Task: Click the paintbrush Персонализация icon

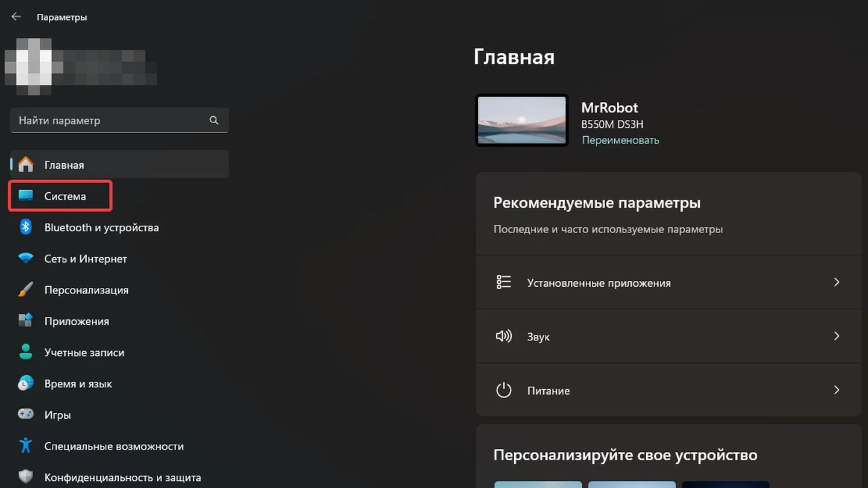Action: tap(25, 290)
